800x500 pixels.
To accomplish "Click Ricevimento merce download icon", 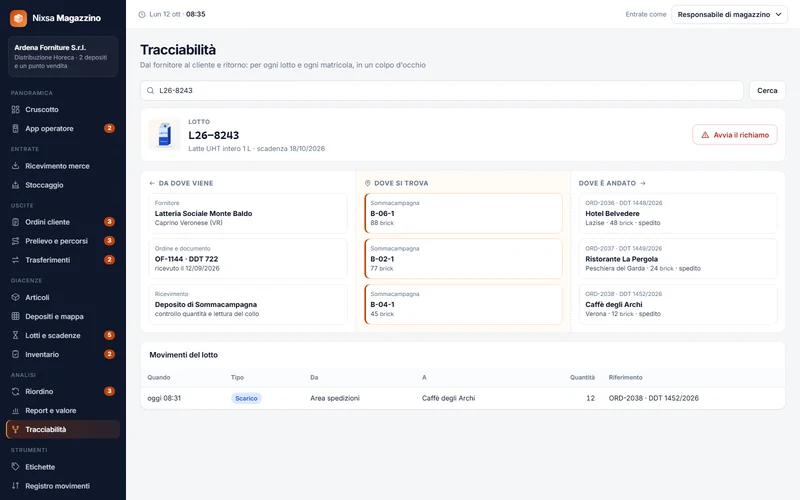I will [x=15, y=166].
